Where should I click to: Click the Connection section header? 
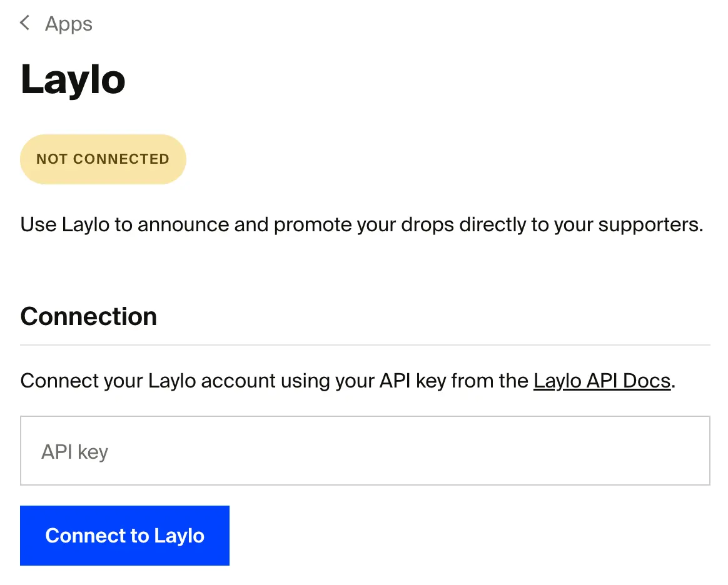(88, 316)
